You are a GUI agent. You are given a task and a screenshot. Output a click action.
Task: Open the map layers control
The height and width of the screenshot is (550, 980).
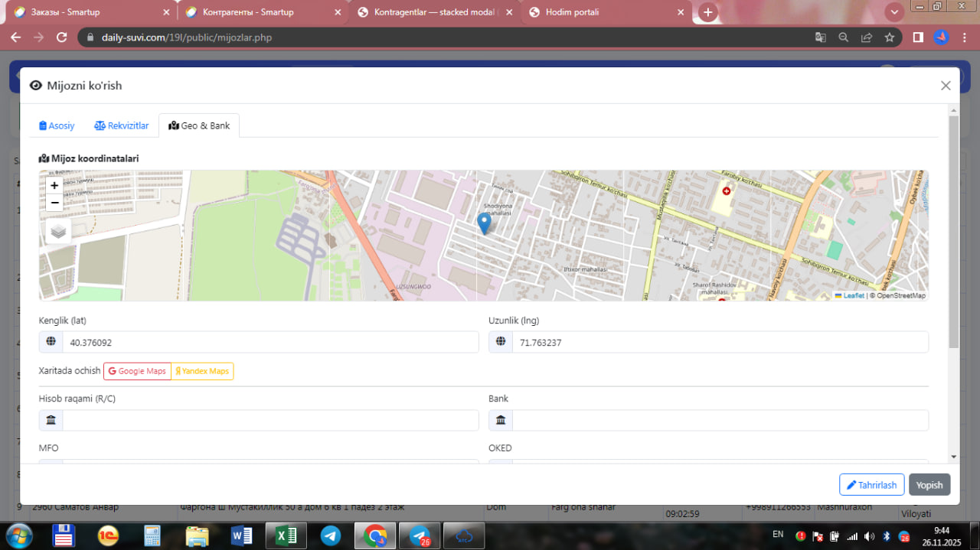point(58,231)
